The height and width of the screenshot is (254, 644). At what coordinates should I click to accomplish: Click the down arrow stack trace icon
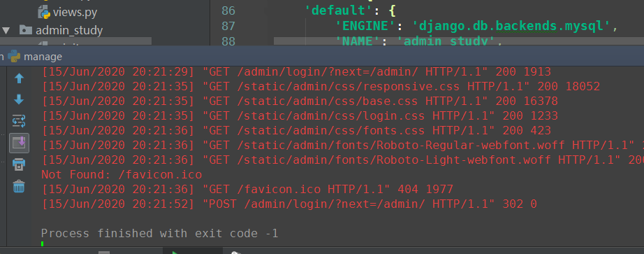click(x=19, y=99)
